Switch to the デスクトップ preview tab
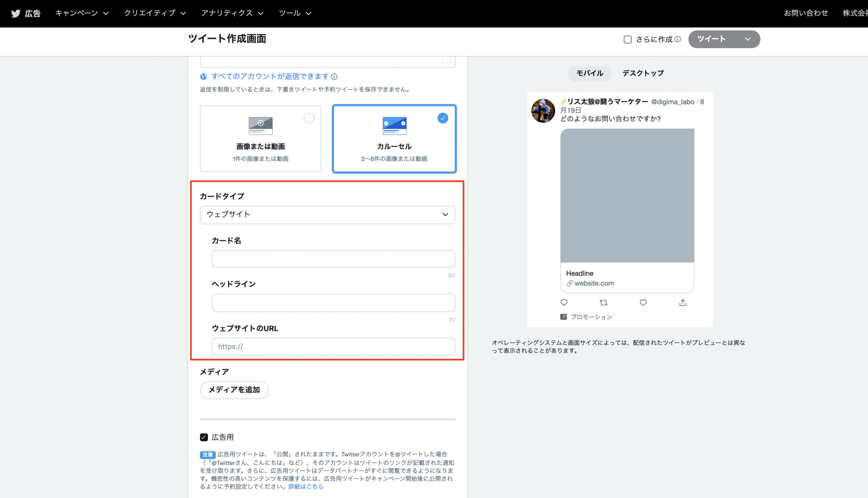The height and width of the screenshot is (498, 868). [x=643, y=73]
